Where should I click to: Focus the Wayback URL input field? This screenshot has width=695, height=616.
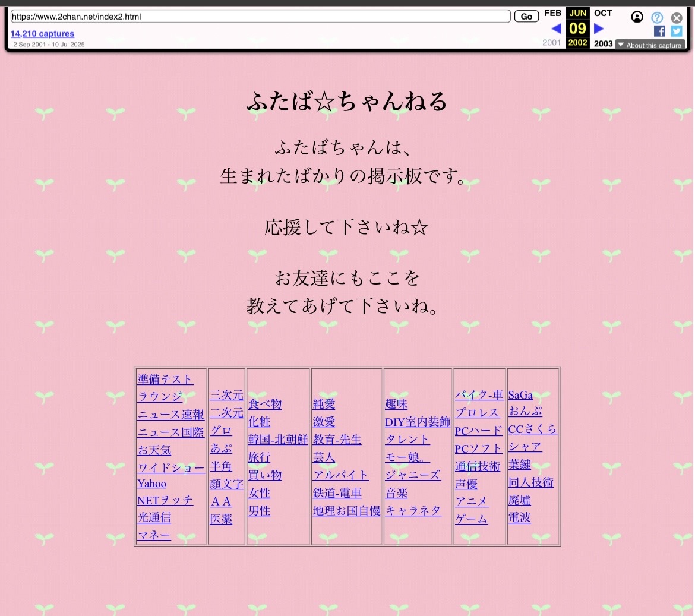(260, 17)
